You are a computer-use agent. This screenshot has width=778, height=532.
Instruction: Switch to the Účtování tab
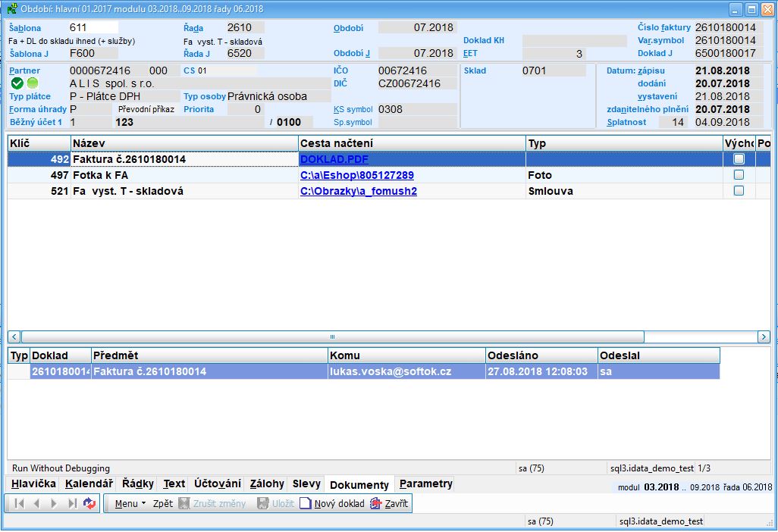tap(218, 484)
